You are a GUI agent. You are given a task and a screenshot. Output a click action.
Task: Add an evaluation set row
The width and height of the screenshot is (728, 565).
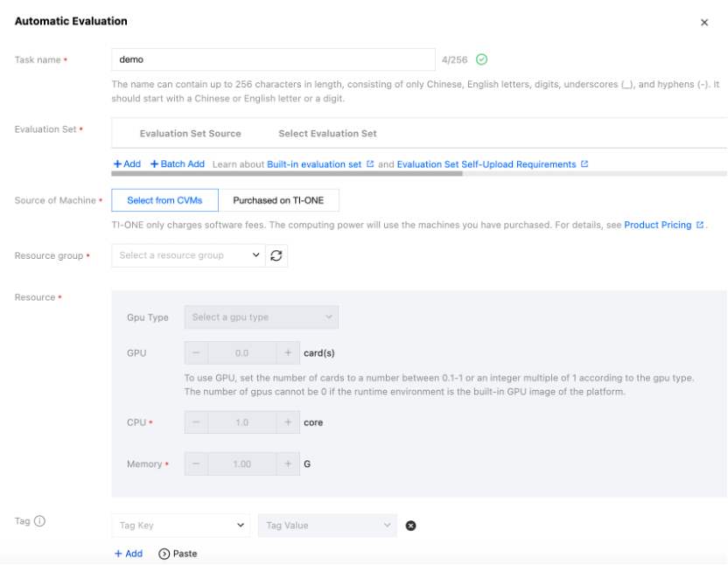click(127, 164)
